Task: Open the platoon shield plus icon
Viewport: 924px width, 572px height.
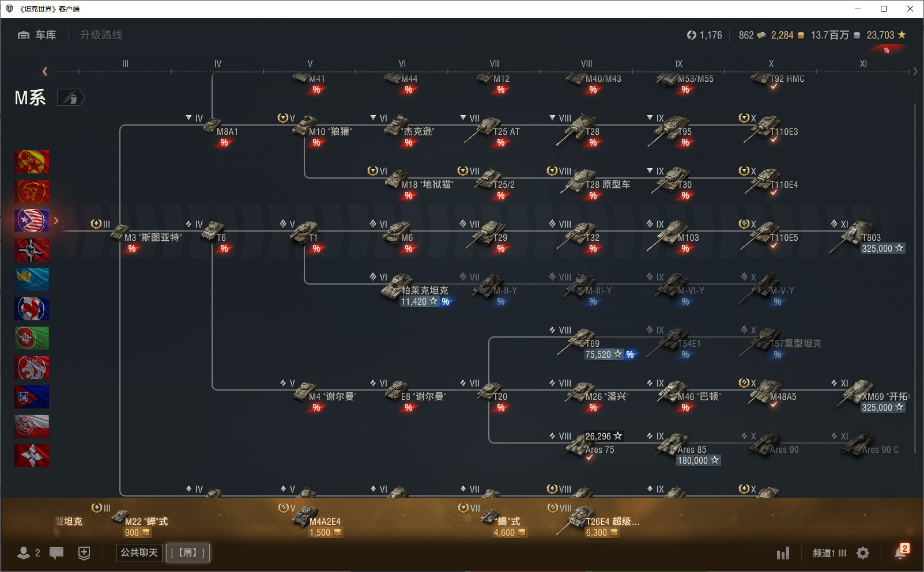Action: [x=84, y=553]
